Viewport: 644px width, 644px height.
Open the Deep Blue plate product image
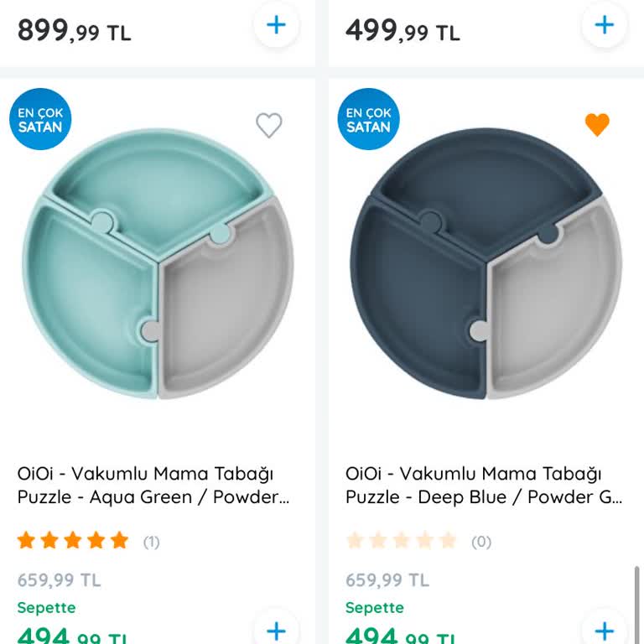[x=486, y=263]
